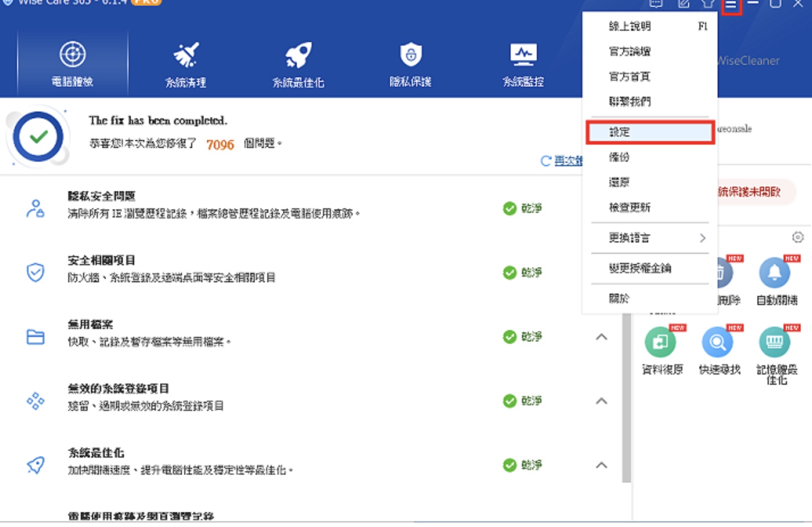Click the 系統保護未開啟 protection button
Screen dimensions: 812x527
pos(756,192)
